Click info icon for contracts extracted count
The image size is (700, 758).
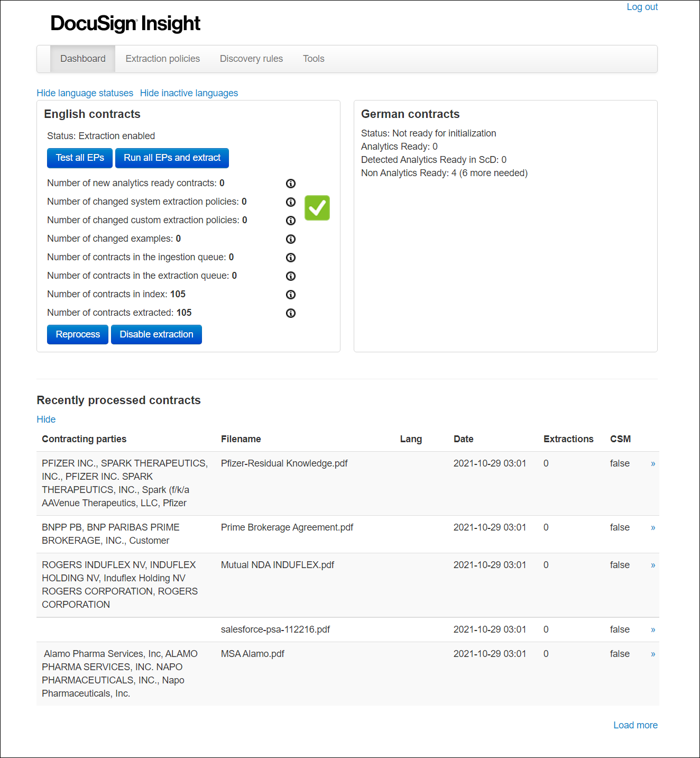tap(291, 313)
